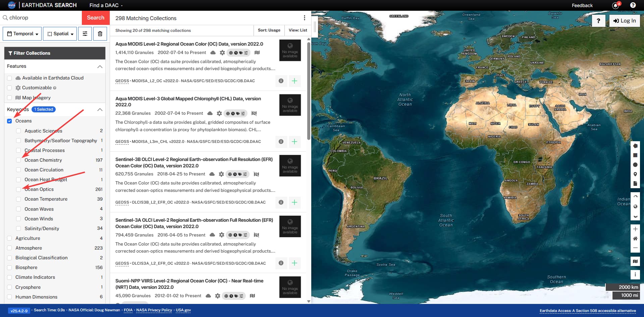Open the map layers options icon
This screenshot has height=317, width=644.
(635, 261)
